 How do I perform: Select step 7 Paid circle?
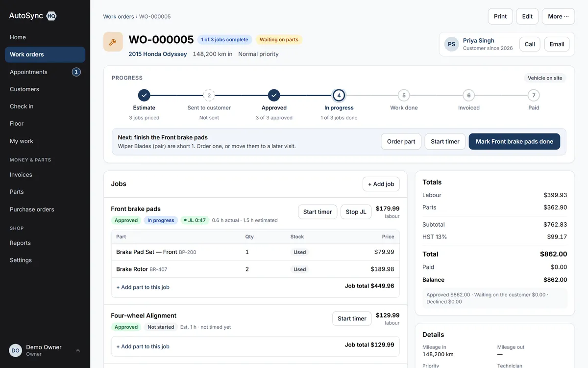(534, 95)
